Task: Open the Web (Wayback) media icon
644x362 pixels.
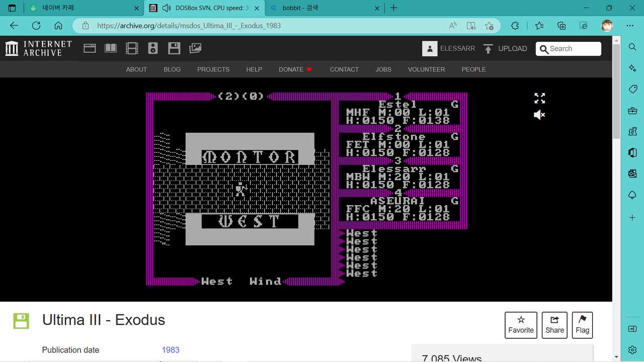Action: (90, 48)
